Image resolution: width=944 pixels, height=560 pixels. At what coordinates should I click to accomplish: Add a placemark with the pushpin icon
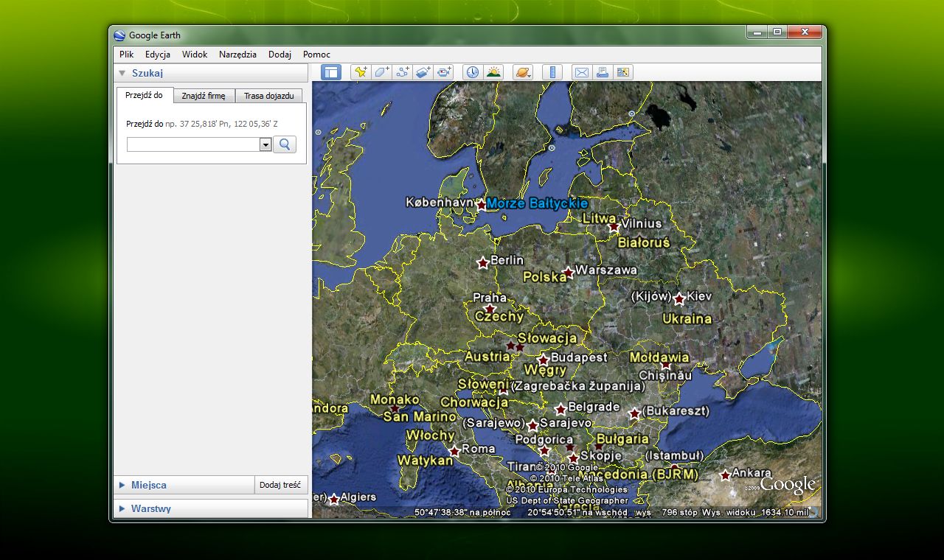[x=360, y=72]
